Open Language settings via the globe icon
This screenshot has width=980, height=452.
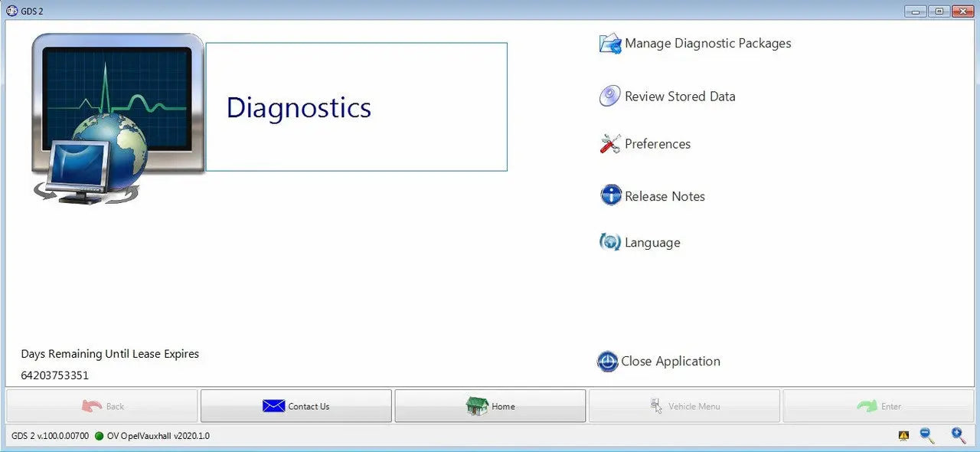coord(609,242)
